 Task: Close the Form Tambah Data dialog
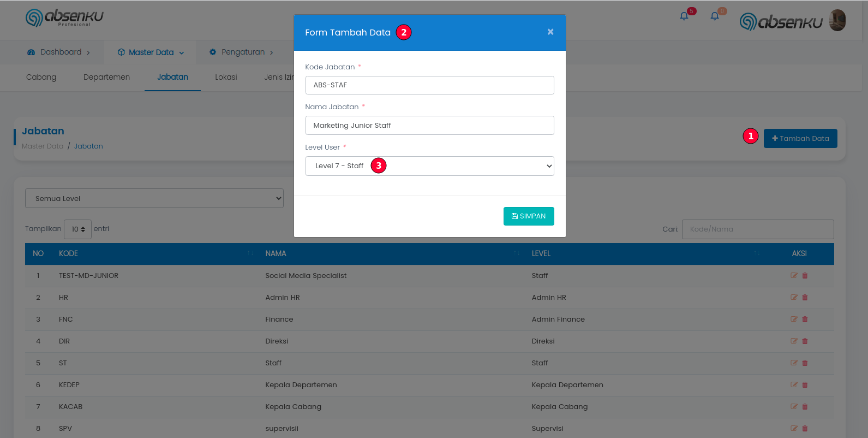pyautogui.click(x=550, y=32)
